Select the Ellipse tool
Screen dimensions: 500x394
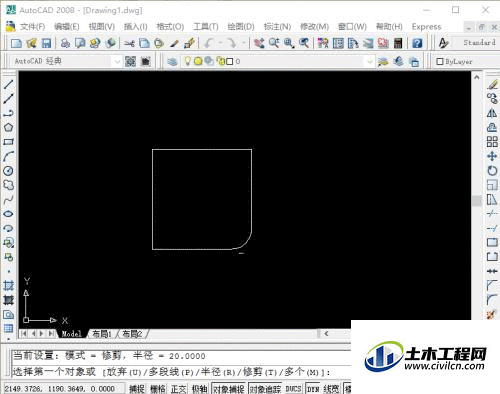pos(8,214)
